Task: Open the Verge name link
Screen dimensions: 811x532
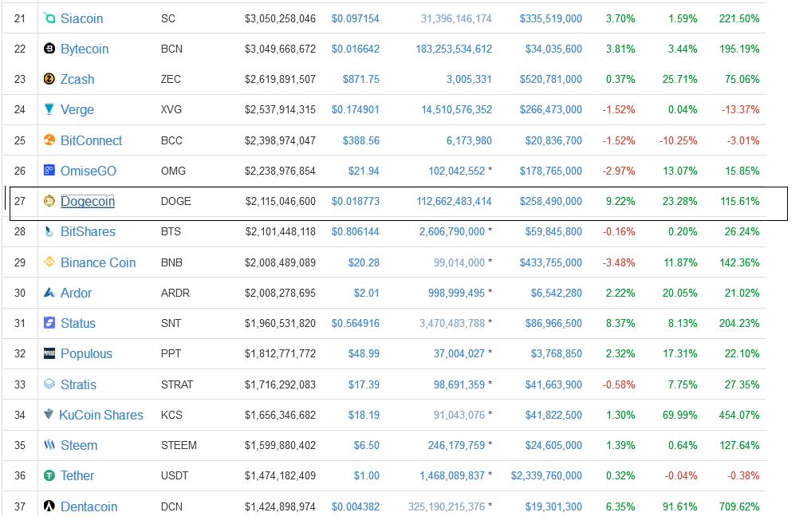Action: (x=77, y=110)
